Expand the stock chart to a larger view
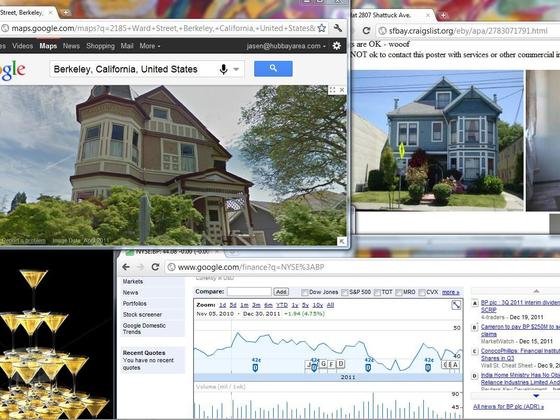Screen dimensions: 560x420 pos(456,305)
